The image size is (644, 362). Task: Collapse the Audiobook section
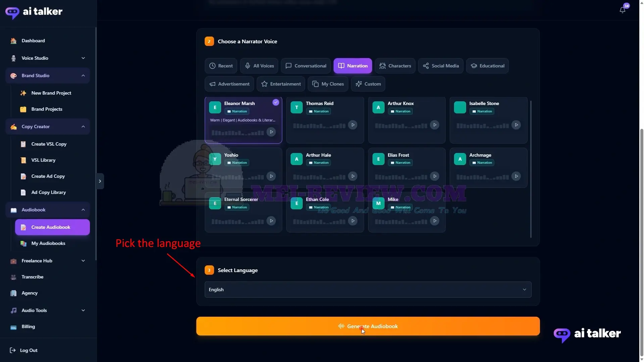(48, 210)
